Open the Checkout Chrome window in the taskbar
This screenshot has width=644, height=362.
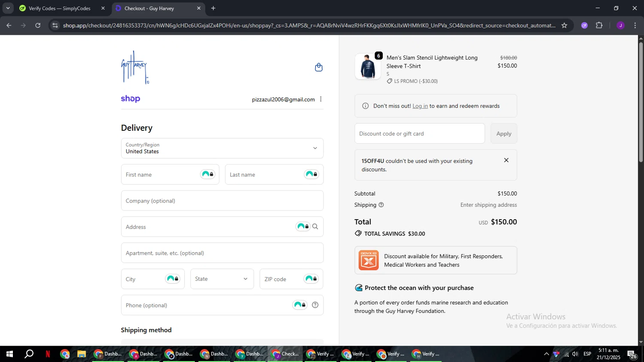point(286,354)
